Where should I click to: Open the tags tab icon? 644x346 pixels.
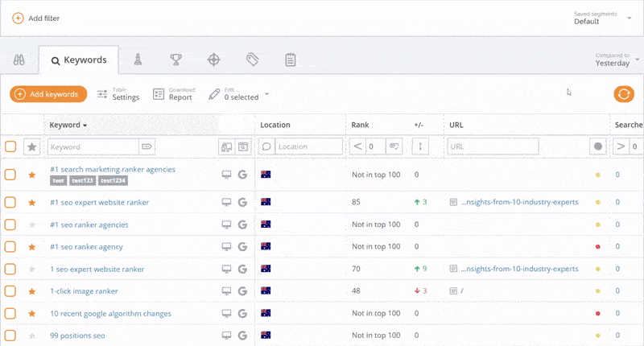pyautogui.click(x=252, y=60)
